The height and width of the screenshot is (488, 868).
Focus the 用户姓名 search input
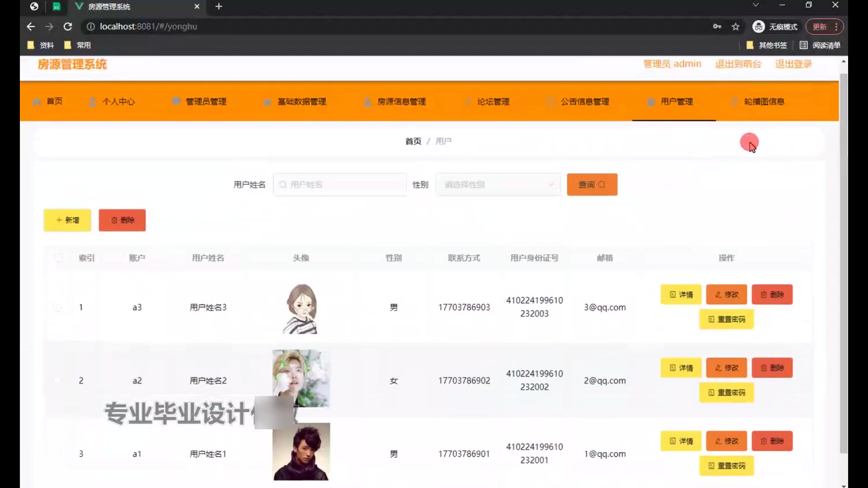pos(340,184)
